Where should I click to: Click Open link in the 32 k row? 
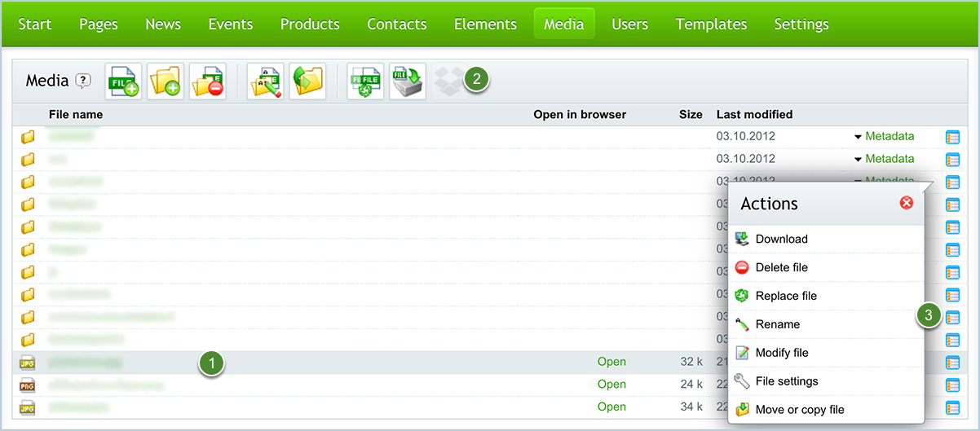tap(611, 362)
